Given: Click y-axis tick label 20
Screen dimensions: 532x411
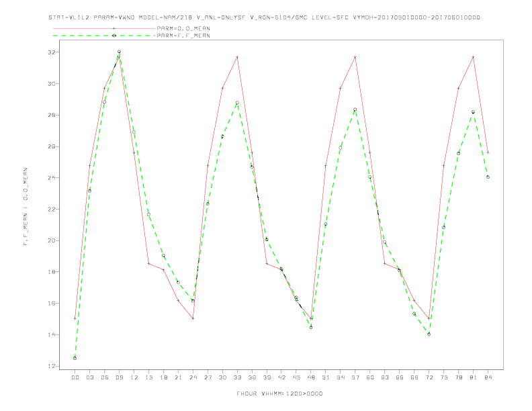Looking at the screenshot, I should coord(52,241).
